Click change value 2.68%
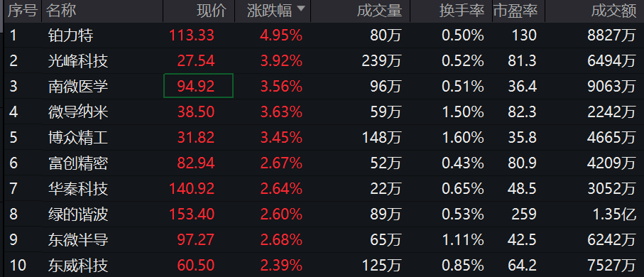This screenshot has width=644, height=277. click(281, 239)
